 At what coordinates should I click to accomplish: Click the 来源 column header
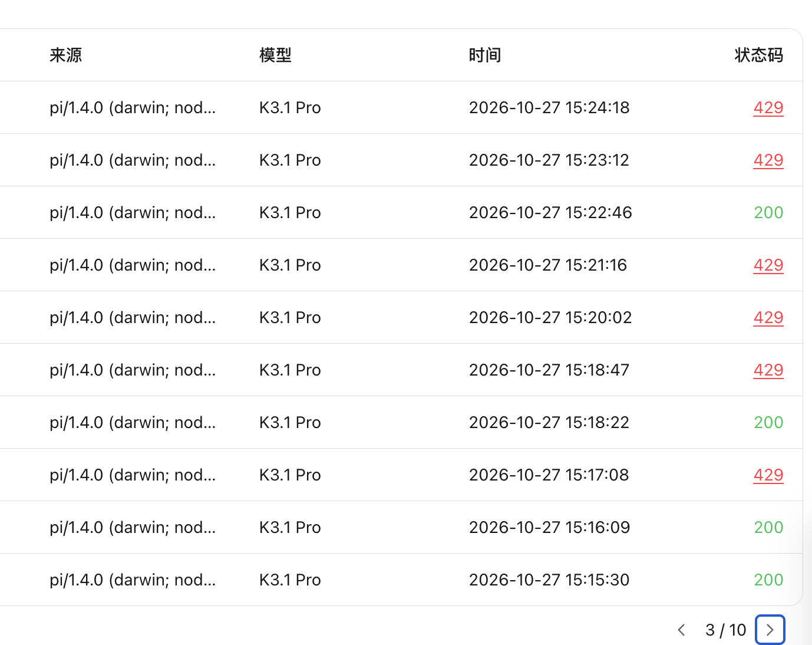tap(65, 55)
